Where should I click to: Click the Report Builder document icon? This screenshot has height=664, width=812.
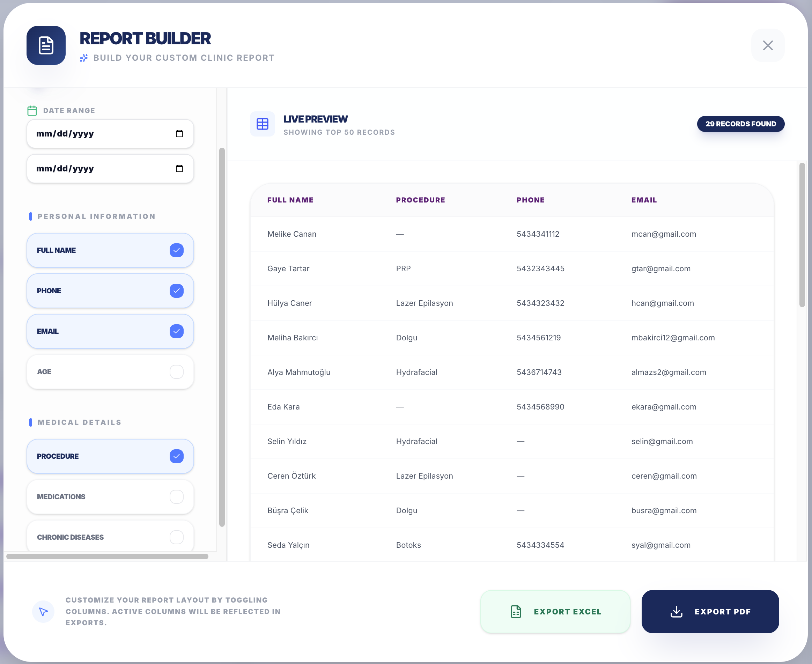coord(46,45)
